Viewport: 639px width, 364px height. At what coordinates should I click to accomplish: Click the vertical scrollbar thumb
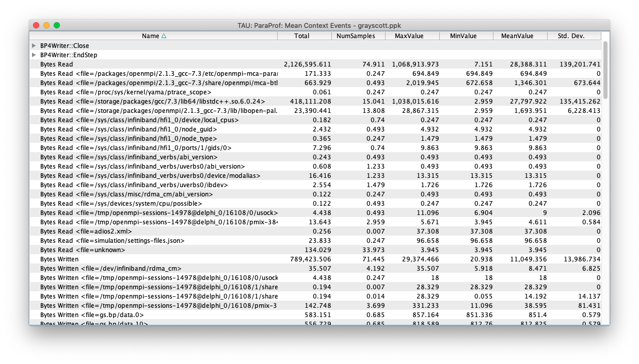pyautogui.click(x=605, y=70)
